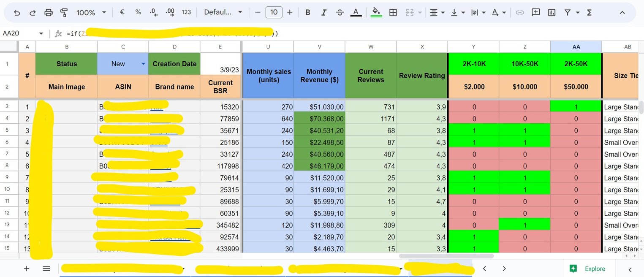Screen dimensions: 644x277
Task: Open more number formats (123)
Action: click(186, 12)
